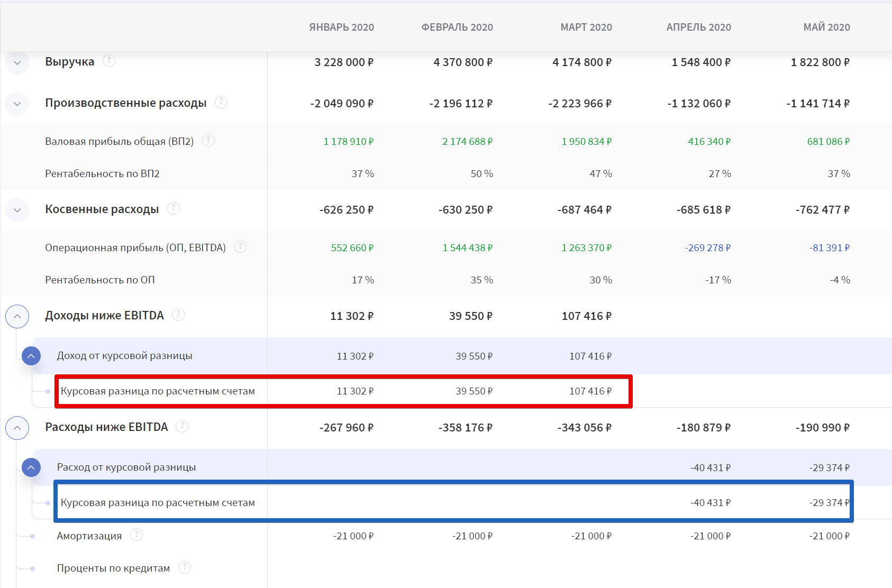Click February revenue value 4 370 800 ₽
892x588 pixels.
click(x=463, y=62)
